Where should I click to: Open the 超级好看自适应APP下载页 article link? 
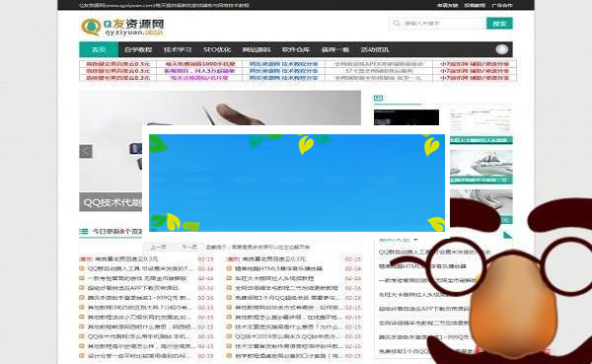[x=132, y=288]
